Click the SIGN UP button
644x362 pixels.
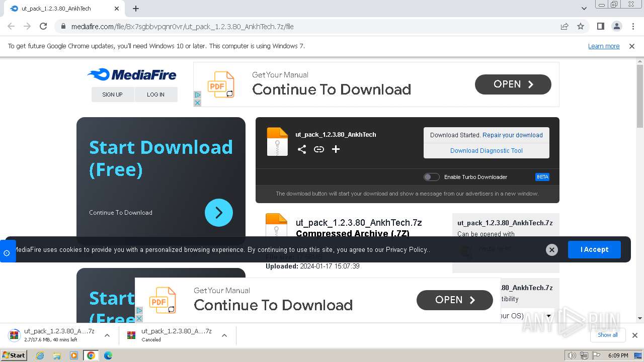click(112, 95)
